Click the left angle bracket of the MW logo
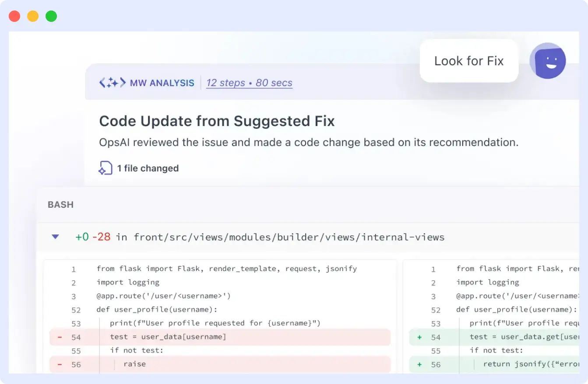 [102, 83]
